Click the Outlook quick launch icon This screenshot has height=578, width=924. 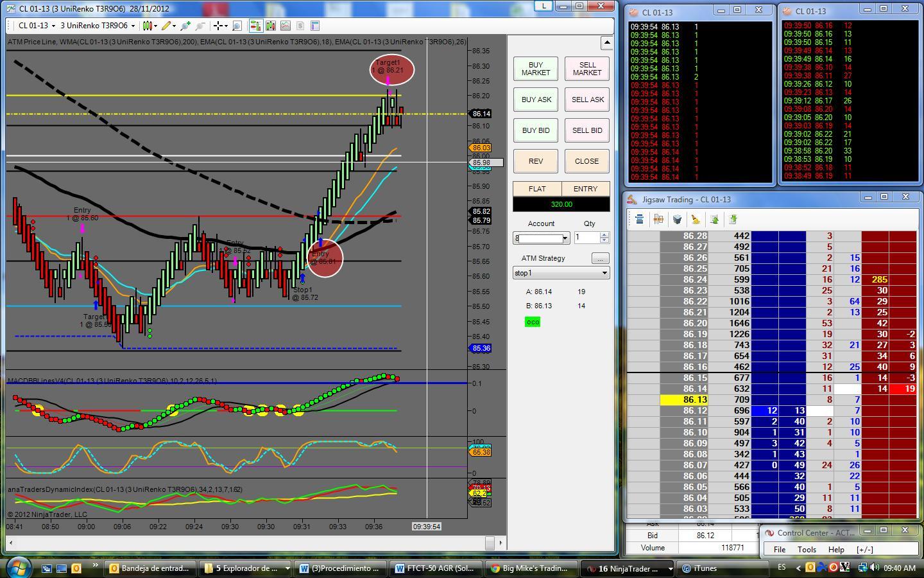tap(76, 568)
